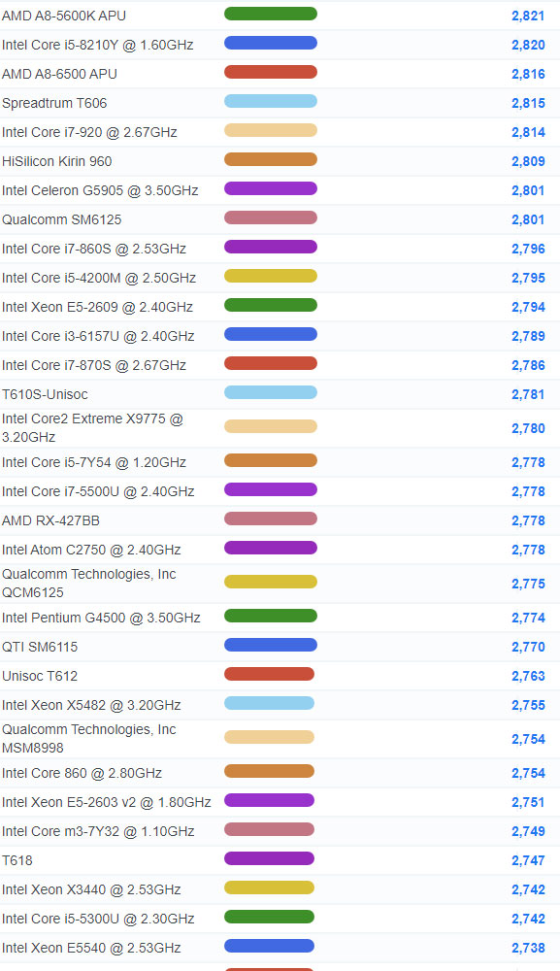560x971 pixels.
Task: Click Intel Core i7-860S @ 2.53GHz
Action: pyautogui.click(x=94, y=249)
